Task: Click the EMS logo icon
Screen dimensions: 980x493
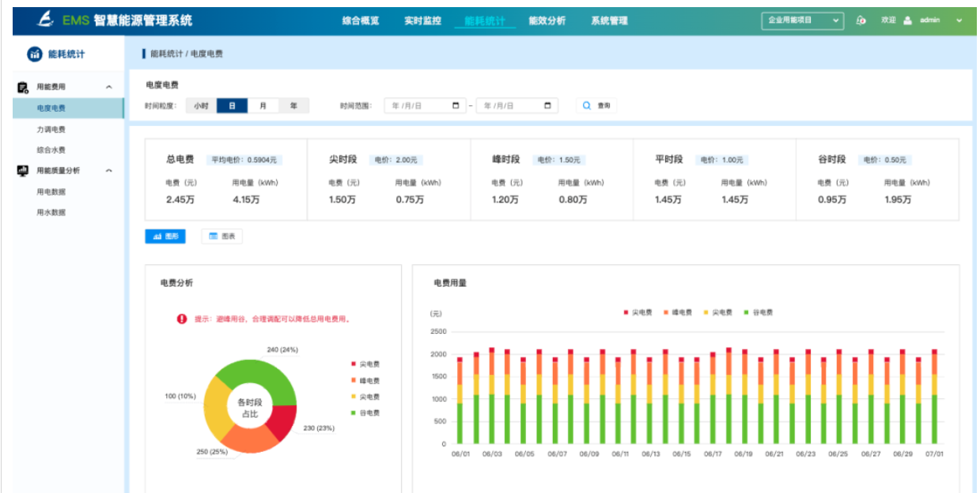Action: (x=47, y=20)
